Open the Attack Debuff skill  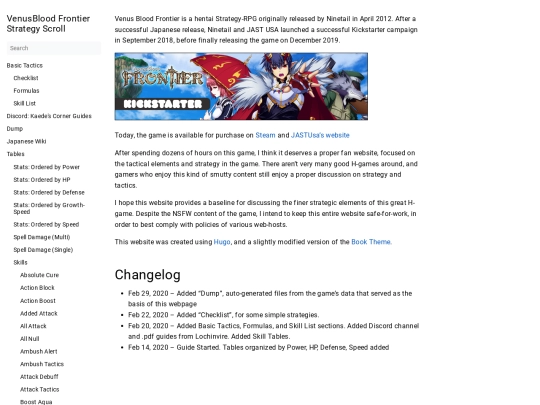tap(39, 377)
